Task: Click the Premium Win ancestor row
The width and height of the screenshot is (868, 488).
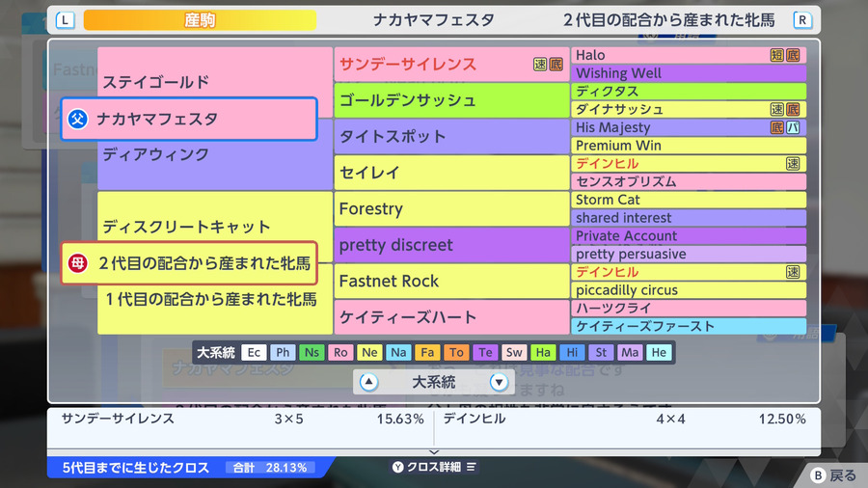Action: tap(689, 146)
